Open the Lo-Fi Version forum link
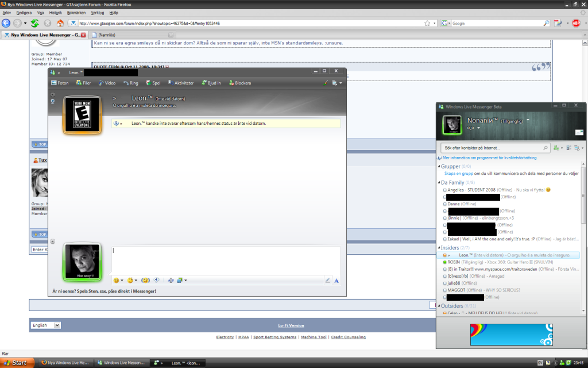Viewport: 588px width, 368px height. pos(291,325)
